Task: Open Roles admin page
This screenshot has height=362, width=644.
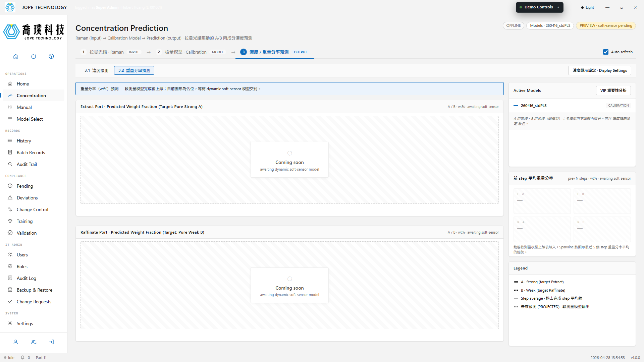Action: [x=34, y=266]
